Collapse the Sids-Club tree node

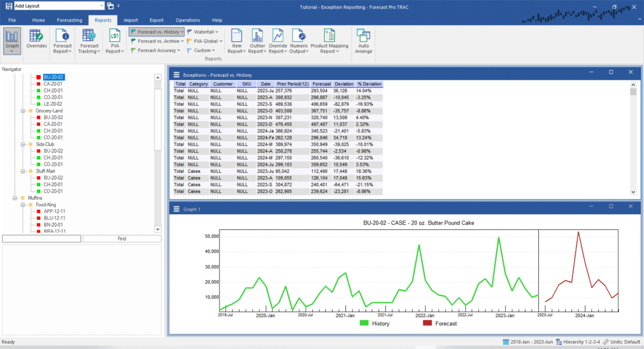[x=24, y=144]
